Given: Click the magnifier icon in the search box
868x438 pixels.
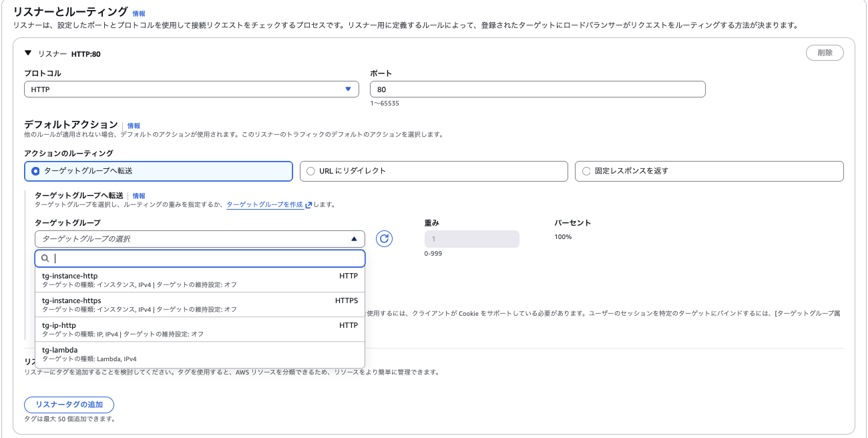Looking at the screenshot, I should pos(45,258).
